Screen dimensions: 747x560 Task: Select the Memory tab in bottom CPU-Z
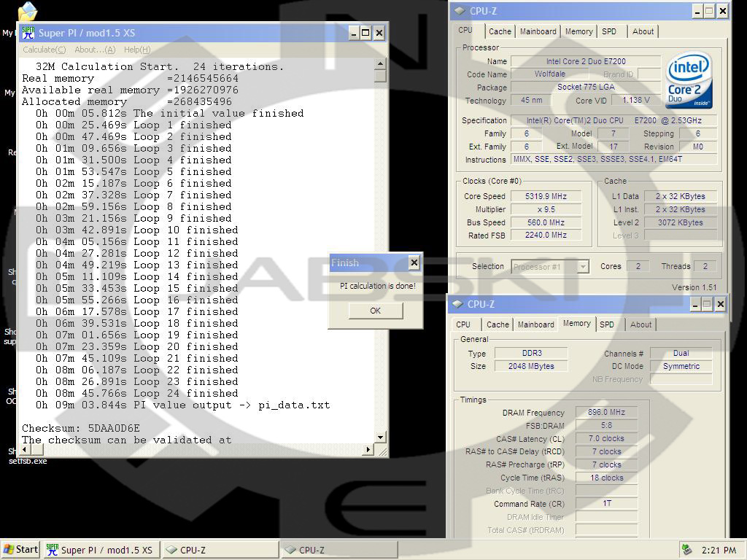coord(576,323)
